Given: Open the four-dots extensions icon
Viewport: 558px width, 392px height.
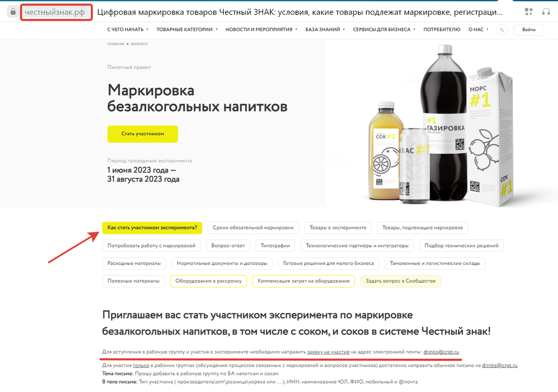Looking at the screenshot, I should [528, 12].
